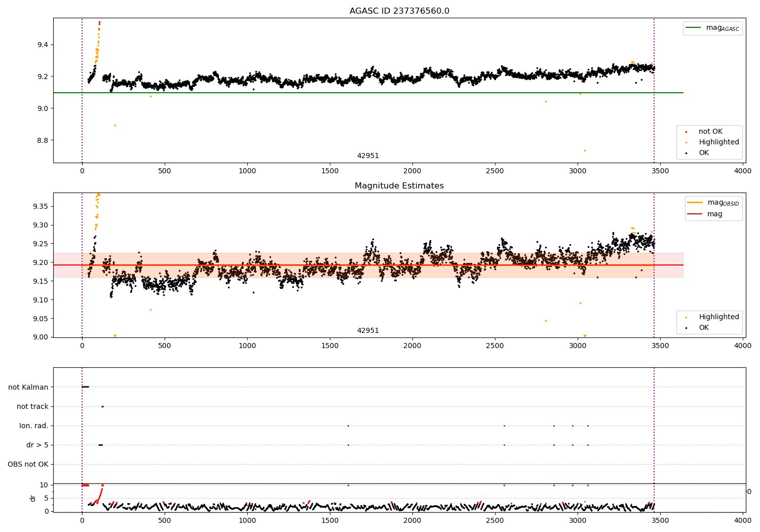Click the "42951" label in Magnitude Estimates plot
Image resolution: width=760 pixels, height=532 pixels.
[368, 331]
